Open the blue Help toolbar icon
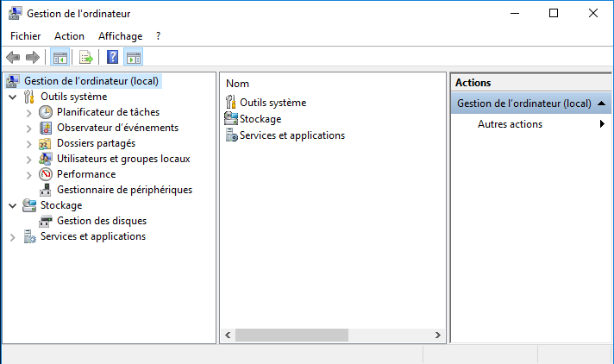 pyautogui.click(x=112, y=58)
